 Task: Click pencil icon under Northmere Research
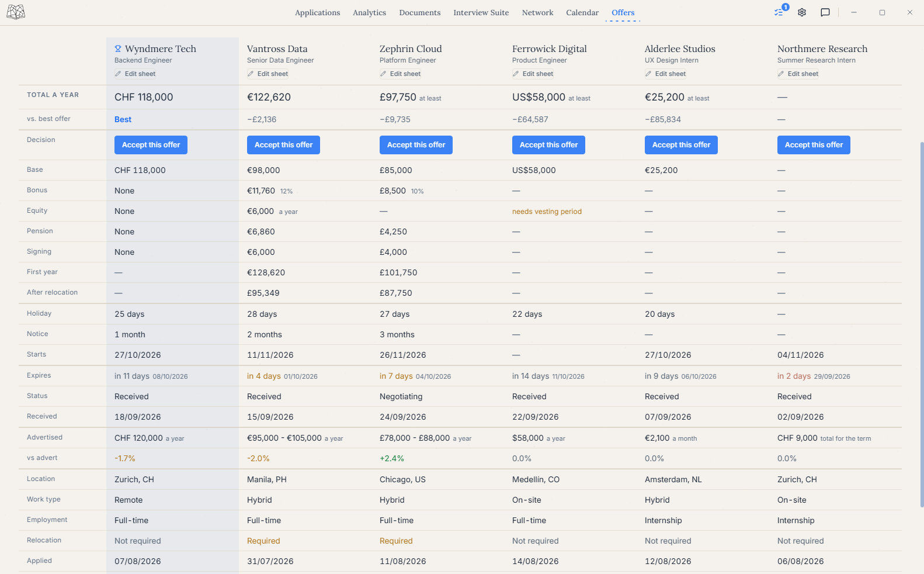(781, 74)
